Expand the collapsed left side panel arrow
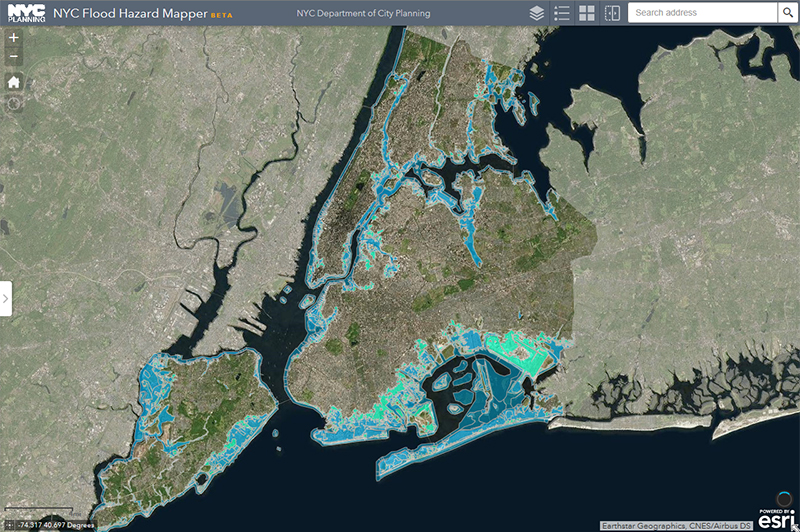Screen dimensions: 800x532 click(6, 299)
